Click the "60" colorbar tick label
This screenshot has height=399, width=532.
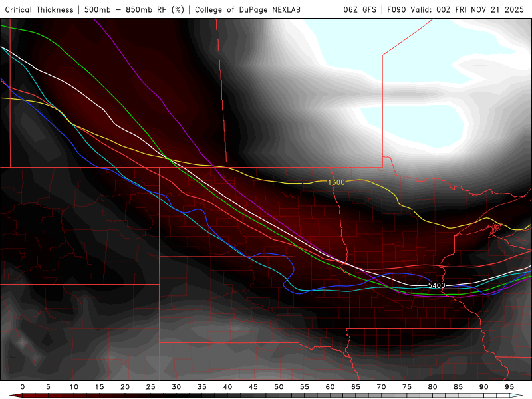[330, 387]
